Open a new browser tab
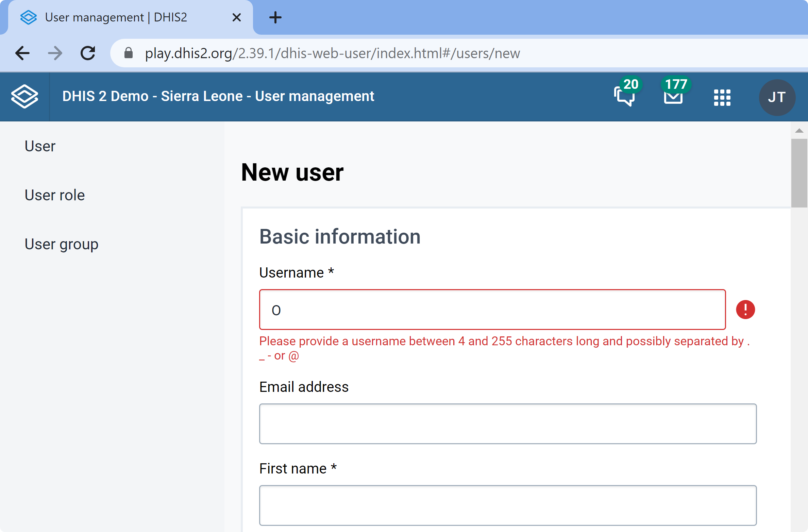808x532 pixels. 275,17
